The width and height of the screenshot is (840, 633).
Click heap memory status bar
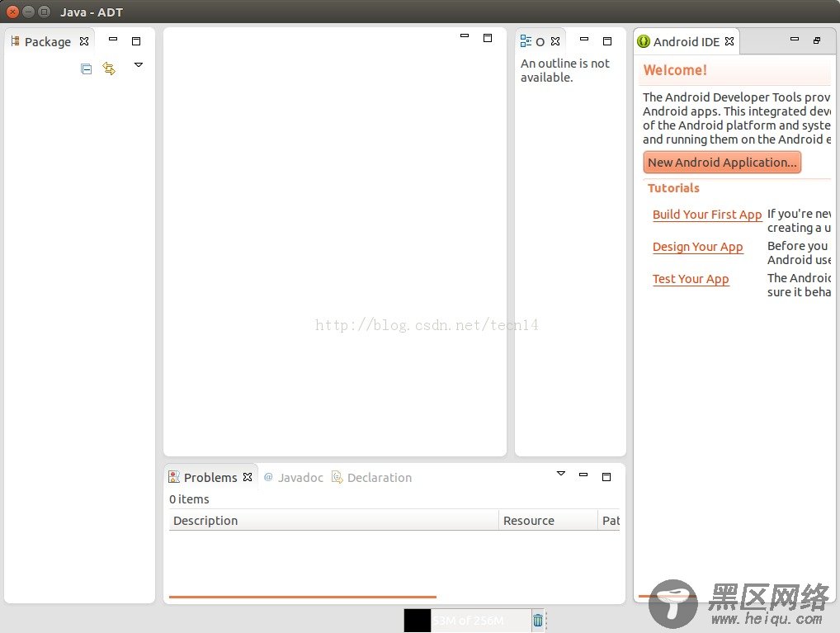tap(467, 620)
